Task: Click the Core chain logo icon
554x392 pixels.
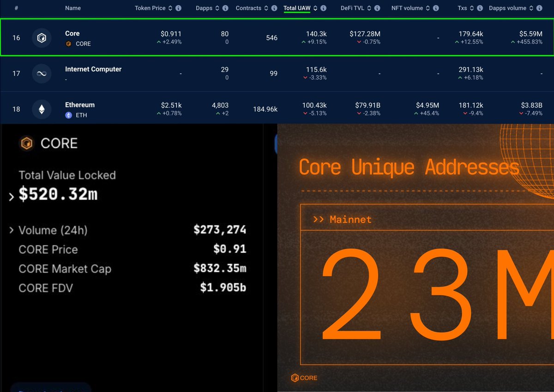Action: point(42,38)
